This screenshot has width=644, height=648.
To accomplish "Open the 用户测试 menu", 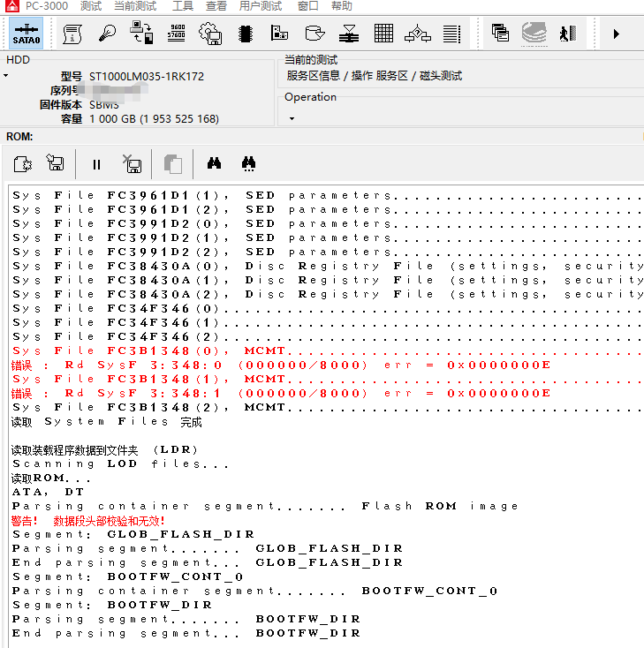I will pos(261,6).
